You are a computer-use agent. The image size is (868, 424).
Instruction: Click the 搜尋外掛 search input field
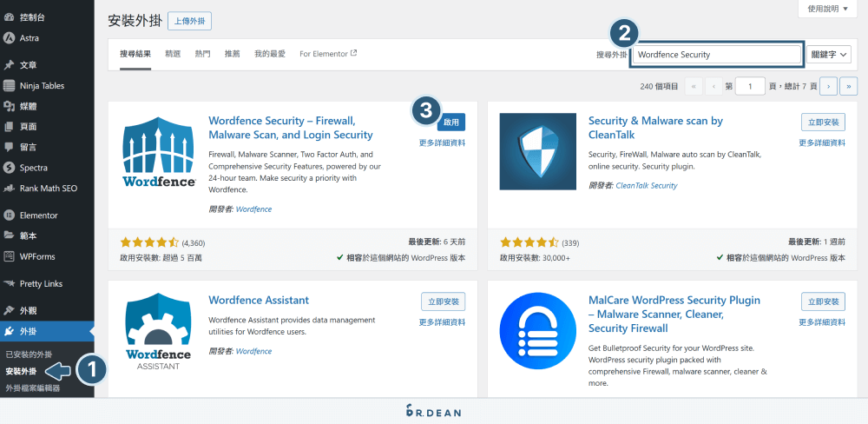717,55
